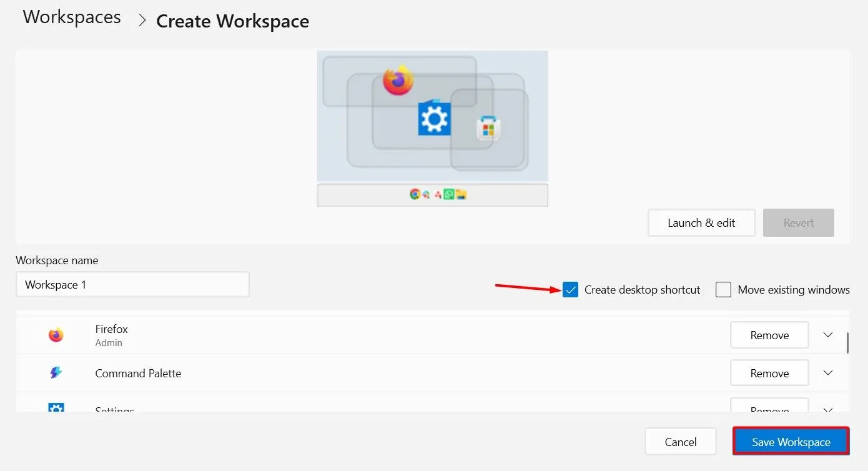Expand the Command Palette row
Screen dimensions: 868x471
tap(828, 373)
